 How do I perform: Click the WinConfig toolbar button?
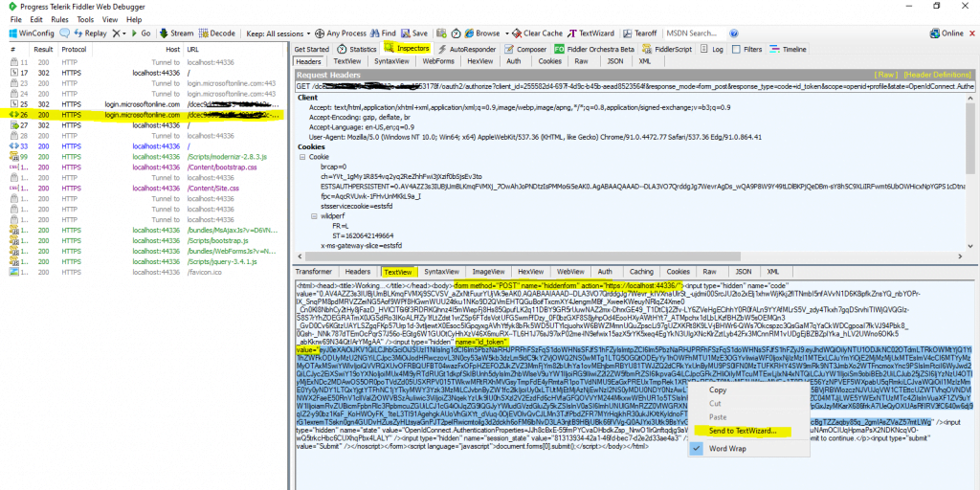coord(30,33)
